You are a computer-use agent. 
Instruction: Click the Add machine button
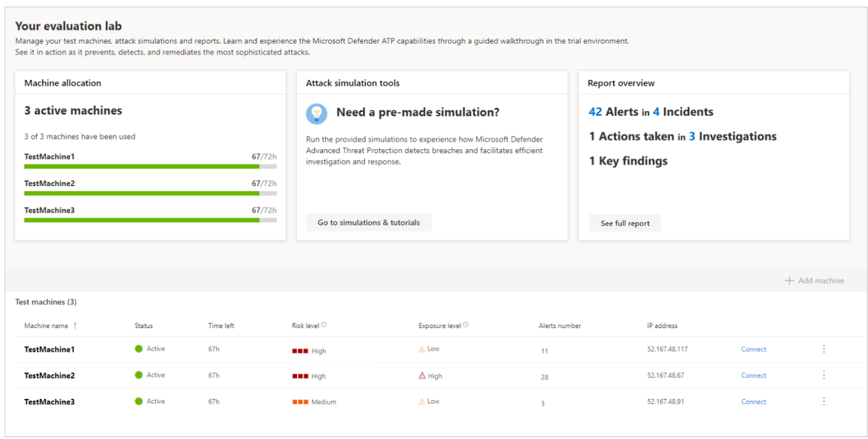tap(814, 281)
